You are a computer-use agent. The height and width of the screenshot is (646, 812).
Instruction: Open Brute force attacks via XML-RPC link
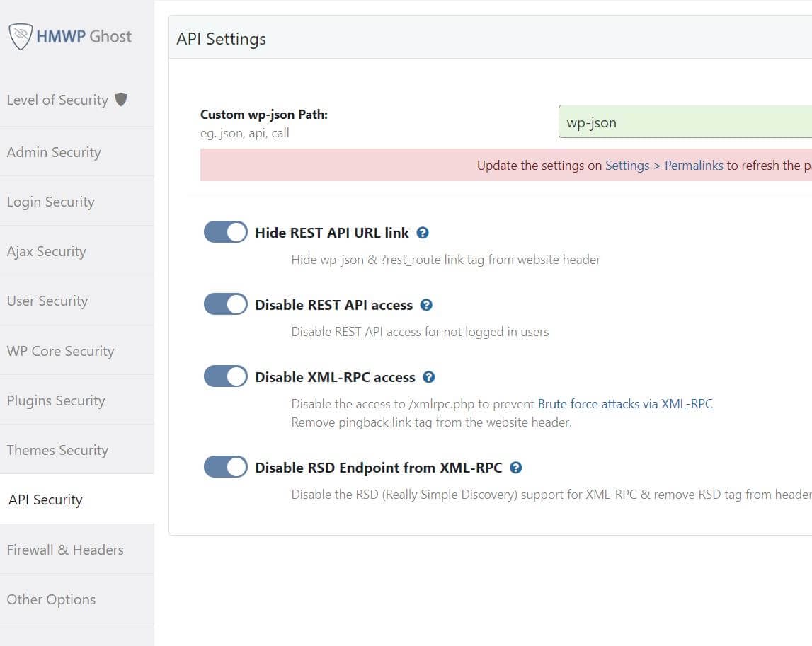point(625,404)
